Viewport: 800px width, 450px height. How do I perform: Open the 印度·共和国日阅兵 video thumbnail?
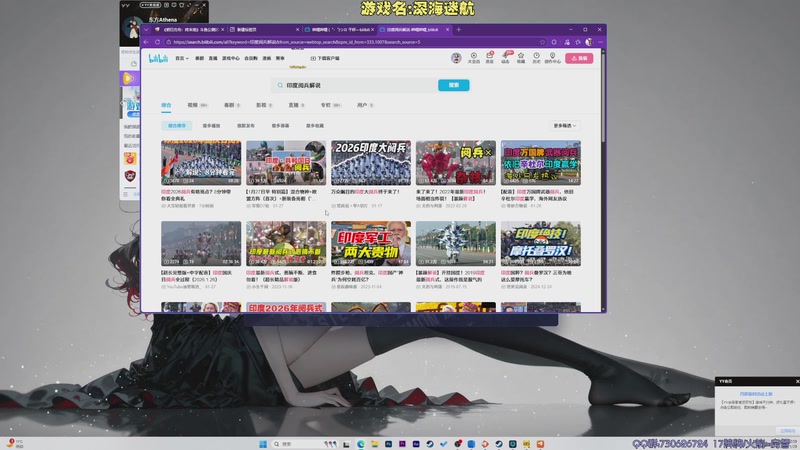point(286,163)
